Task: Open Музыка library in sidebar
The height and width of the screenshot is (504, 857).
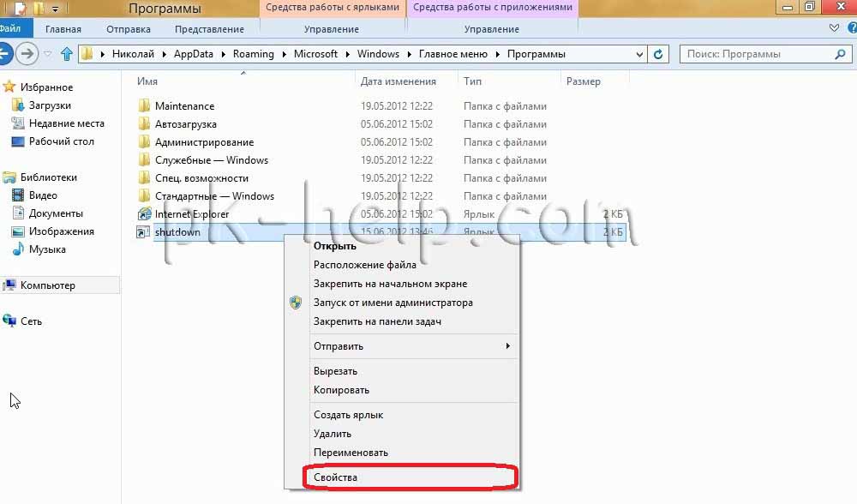Action: tap(17, 249)
